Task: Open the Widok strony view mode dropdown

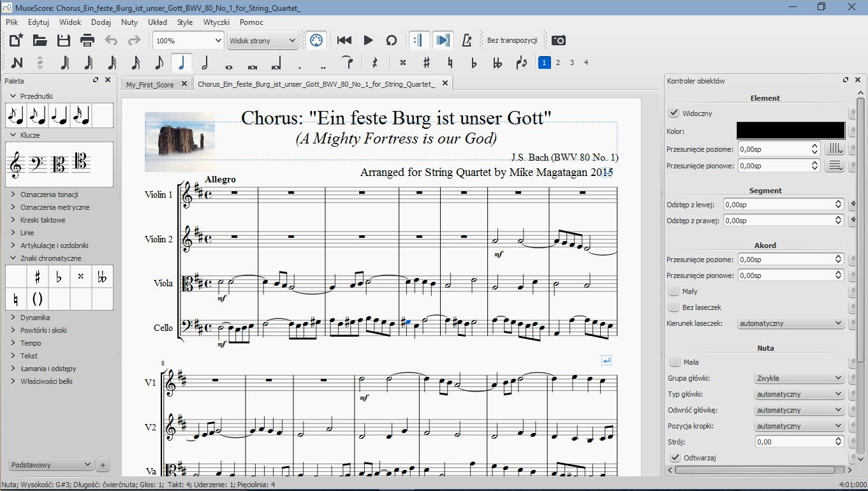Action: point(263,40)
